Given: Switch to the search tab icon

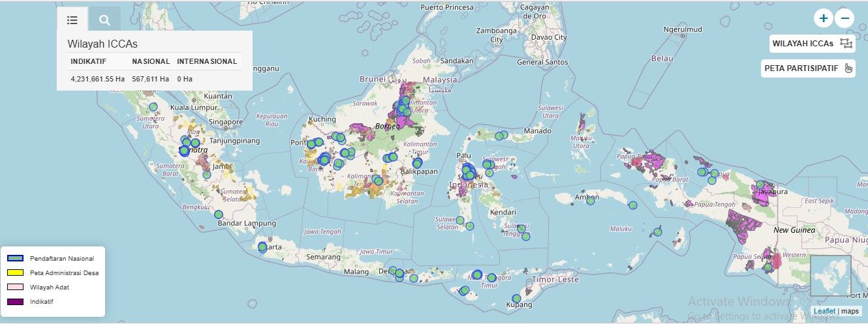Looking at the screenshot, I should tap(104, 20).
